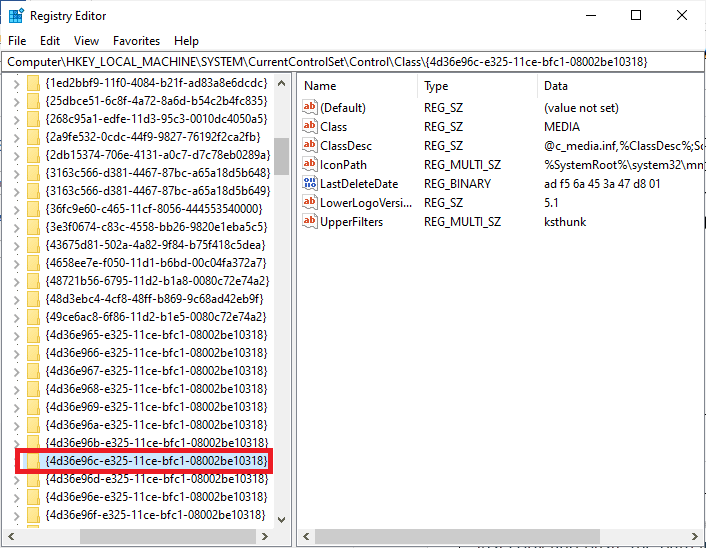Expand the {4d36e969-e325-11ce-bfc1-08002be10318} key

17,408
